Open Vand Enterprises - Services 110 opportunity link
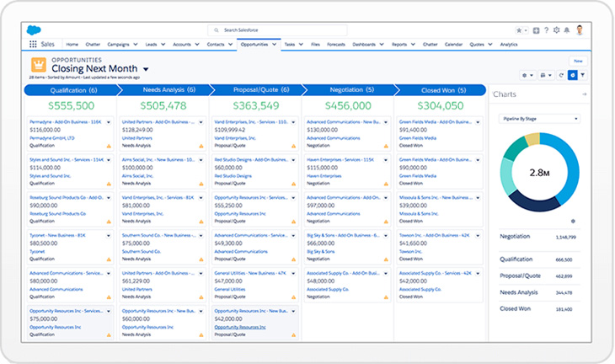Image resolution: width=615 pixels, height=364 pixels. click(251, 122)
